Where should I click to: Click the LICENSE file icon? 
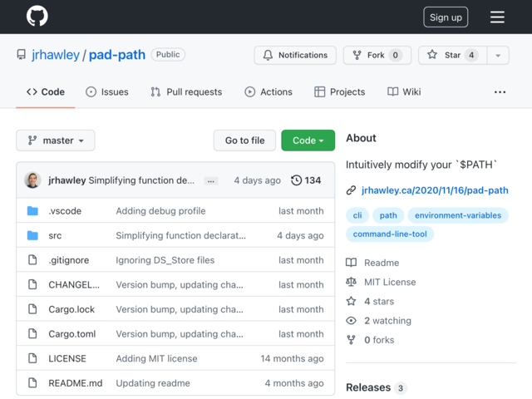pos(32,358)
